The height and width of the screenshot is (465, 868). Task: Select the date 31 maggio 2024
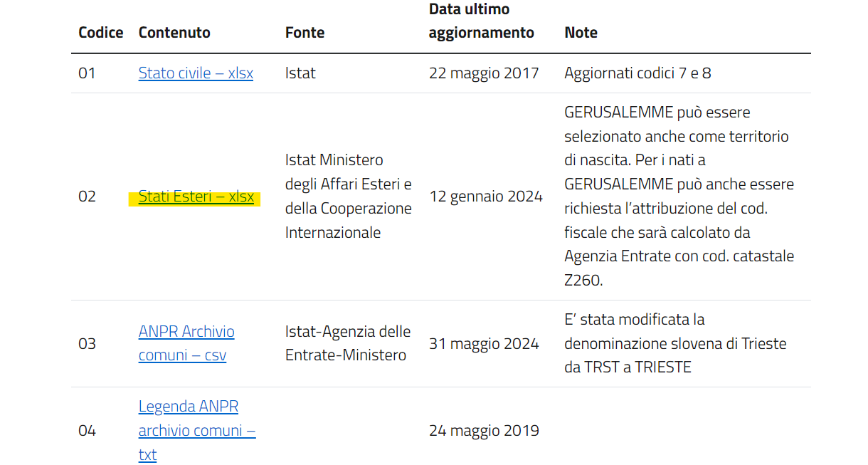[484, 344]
